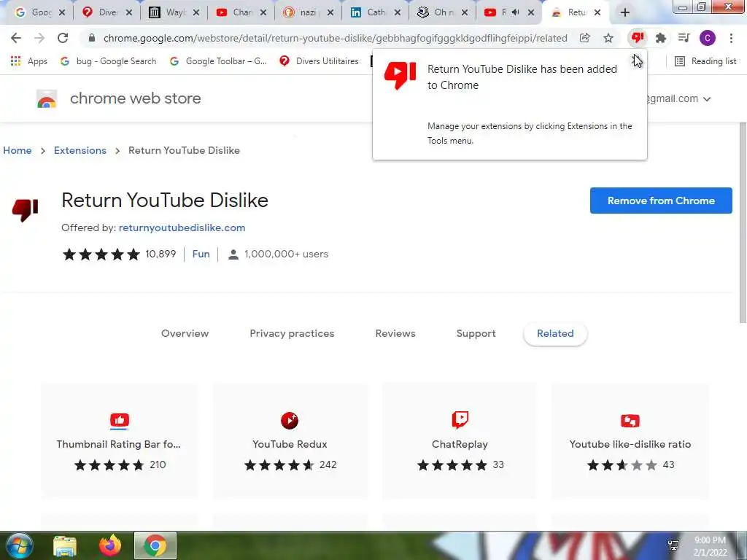This screenshot has width=747, height=560.
Task: Click the Return YouTube Dislike toolbar icon
Action: (x=638, y=37)
